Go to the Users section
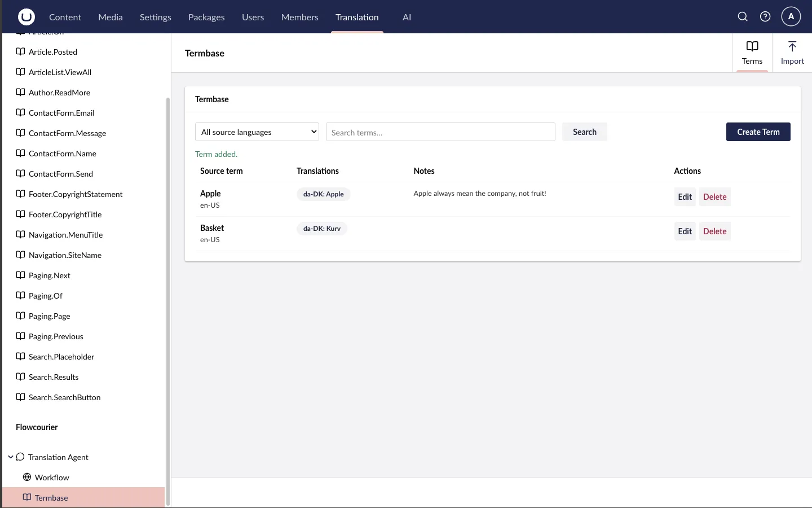The height and width of the screenshot is (508, 812). (x=253, y=17)
